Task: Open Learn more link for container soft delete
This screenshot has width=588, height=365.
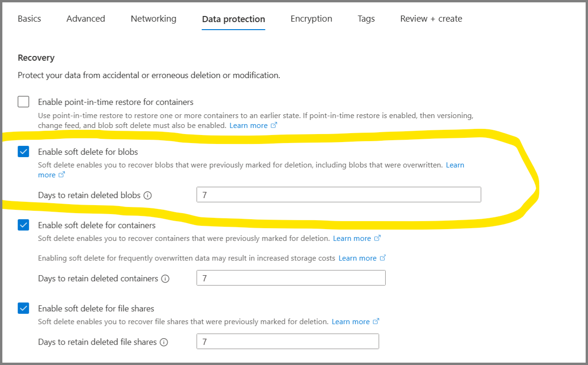Action: [352, 238]
